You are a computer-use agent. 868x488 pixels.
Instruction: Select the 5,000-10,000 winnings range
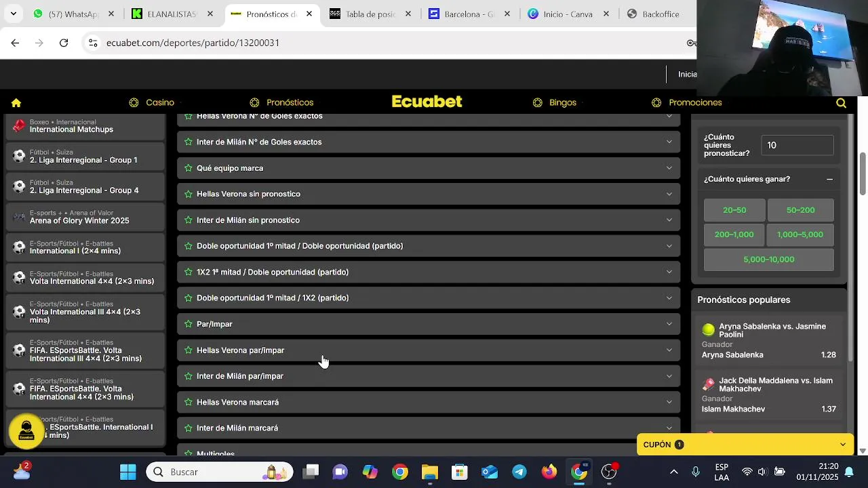tap(769, 260)
